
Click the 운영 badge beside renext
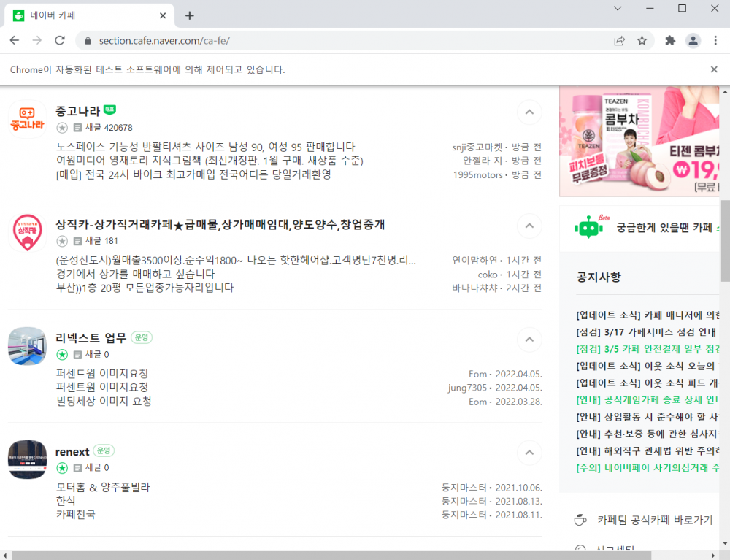pyautogui.click(x=104, y=450)
